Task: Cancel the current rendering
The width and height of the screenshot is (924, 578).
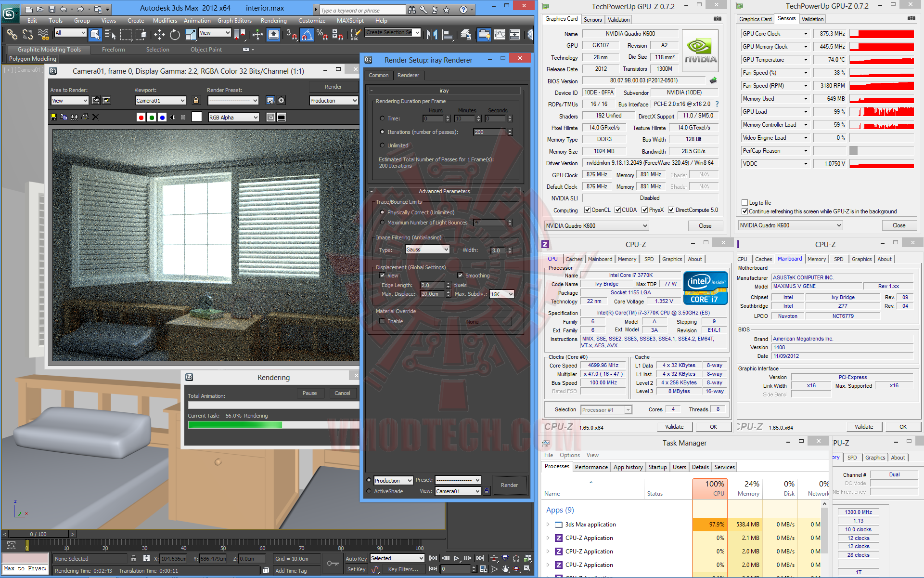Action: [x=342, y=393]
